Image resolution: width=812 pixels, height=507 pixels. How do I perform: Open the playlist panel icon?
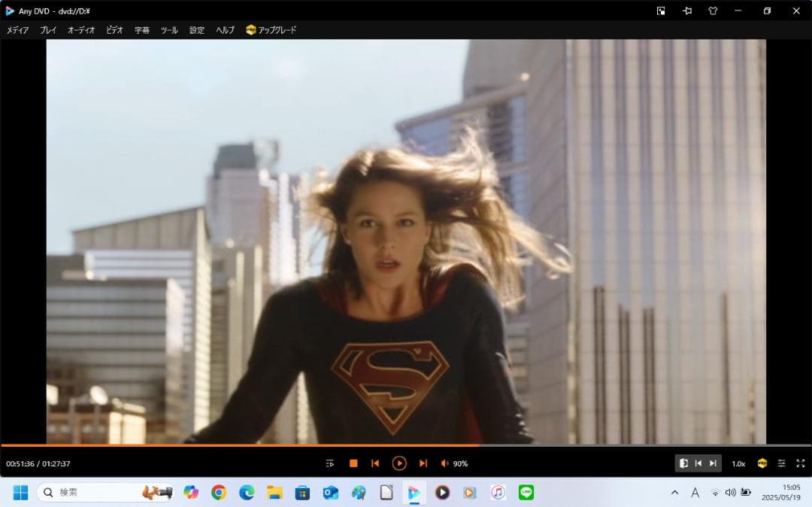pos(330,463)
